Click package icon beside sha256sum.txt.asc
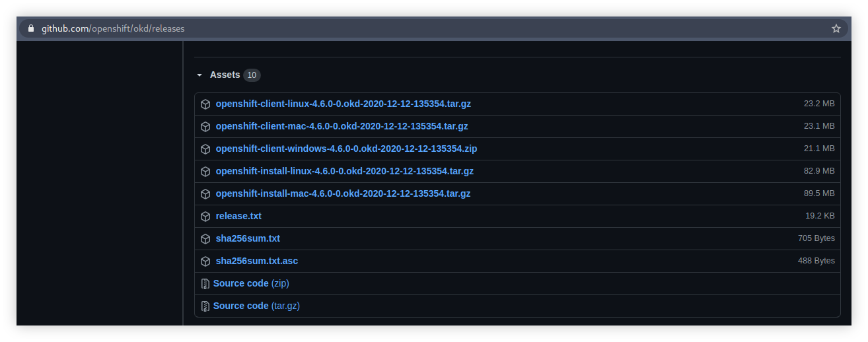The image size is (868, 342). pos(205,261)
